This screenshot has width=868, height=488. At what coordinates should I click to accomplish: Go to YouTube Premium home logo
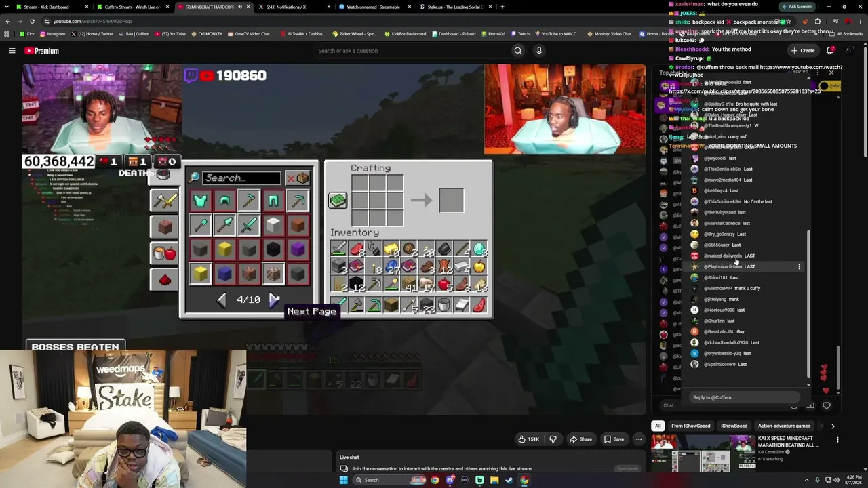(41, 51)
